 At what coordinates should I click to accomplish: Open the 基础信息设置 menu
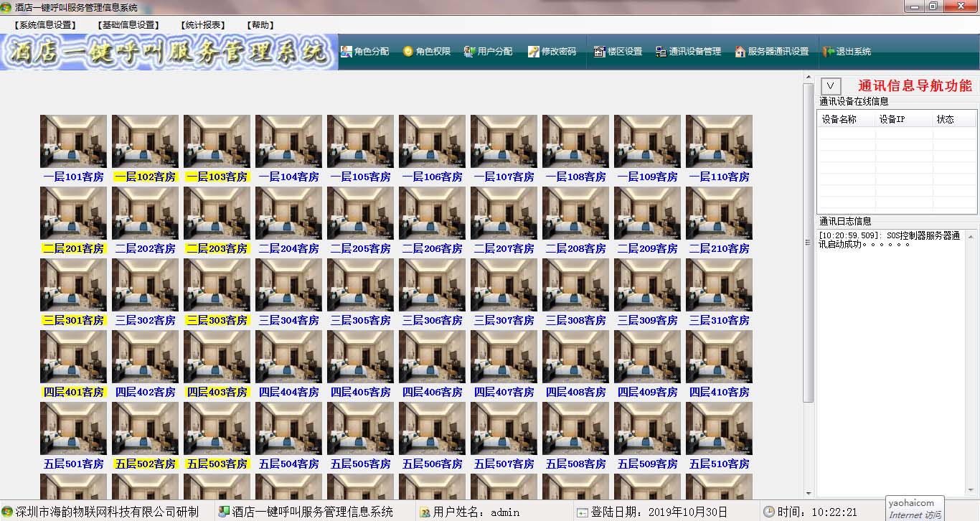(128, 25)
